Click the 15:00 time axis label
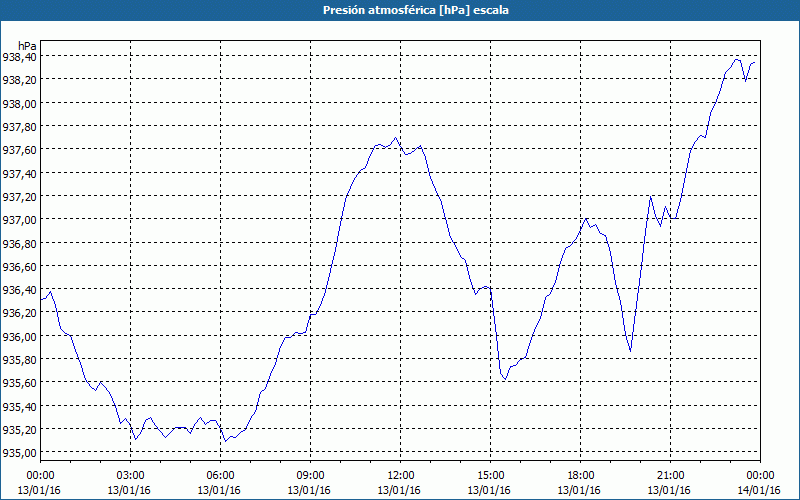 coord(490,476)
